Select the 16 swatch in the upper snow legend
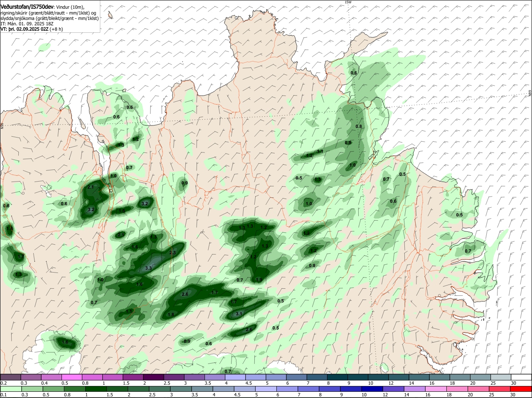Viewport: 532px width, 398px height. 439,377
